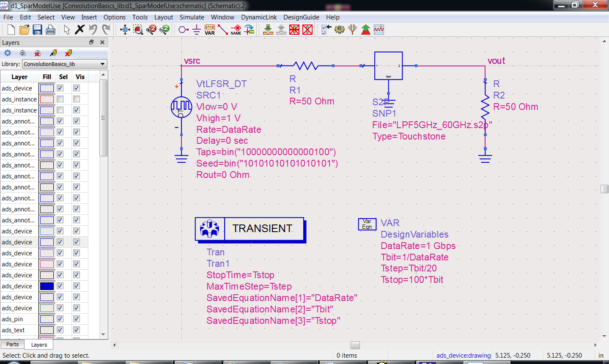Image resolution: width=609 pixels, height=364 pixels.
Task: Insert a pin with the pin icon
Action: [x=183, y=30]
